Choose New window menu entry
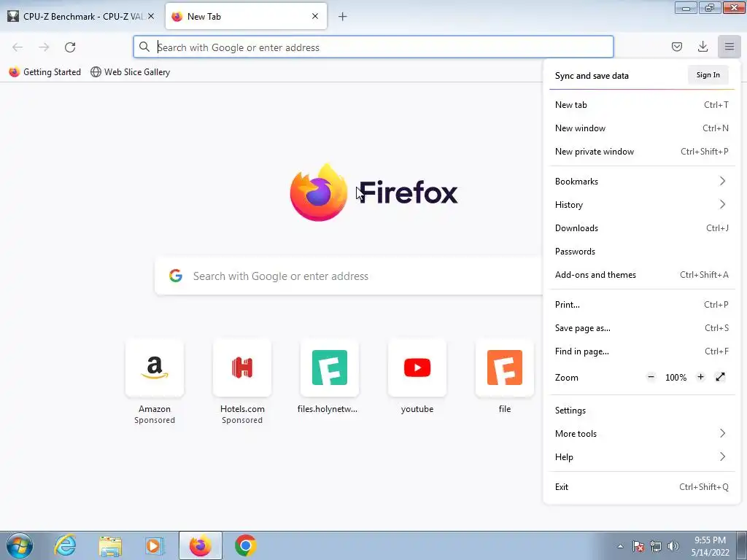The image size is (747, 560). point(642,128)
